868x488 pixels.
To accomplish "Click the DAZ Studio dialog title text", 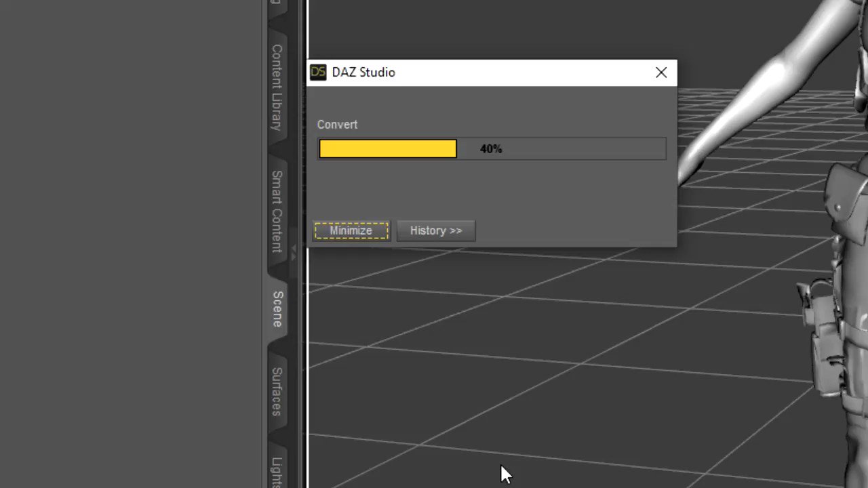I will [363, 73].
